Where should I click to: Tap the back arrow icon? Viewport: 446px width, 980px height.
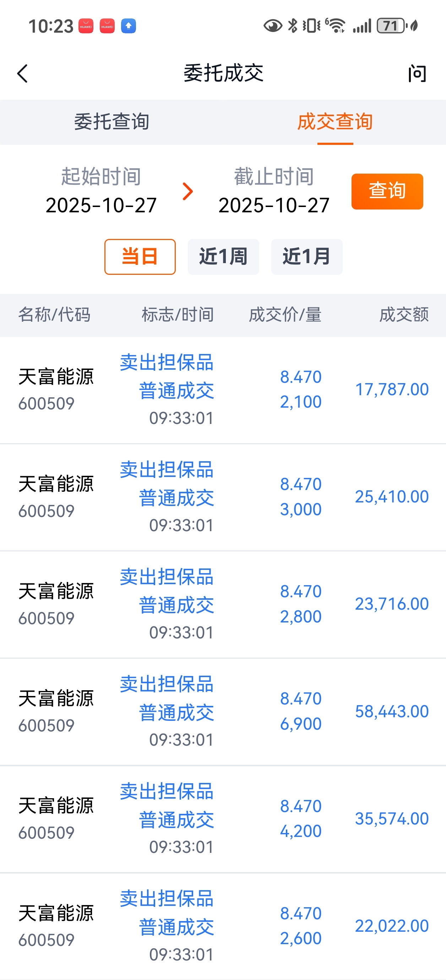(23, 73)
